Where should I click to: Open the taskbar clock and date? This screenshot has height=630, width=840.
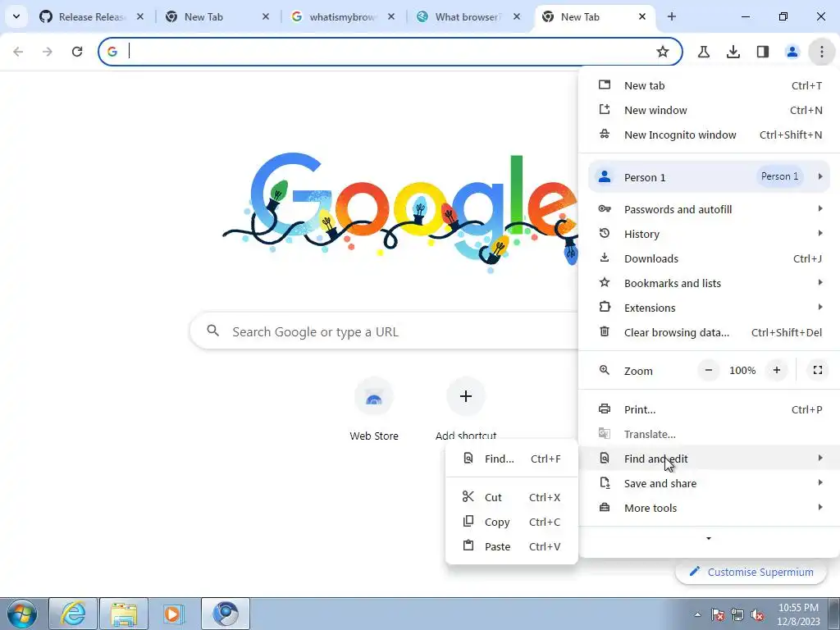click(798, 614)
